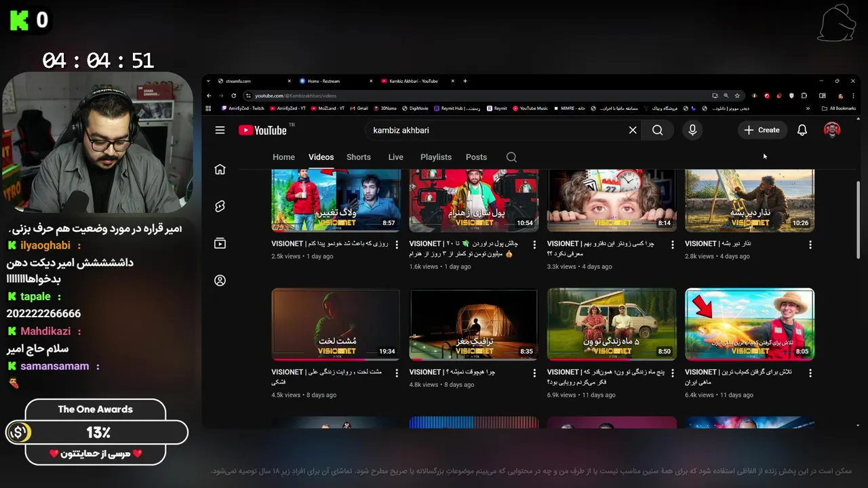Run search with the magnifier button
This screenshot has height=488, width=868.
tap(657, 130)
